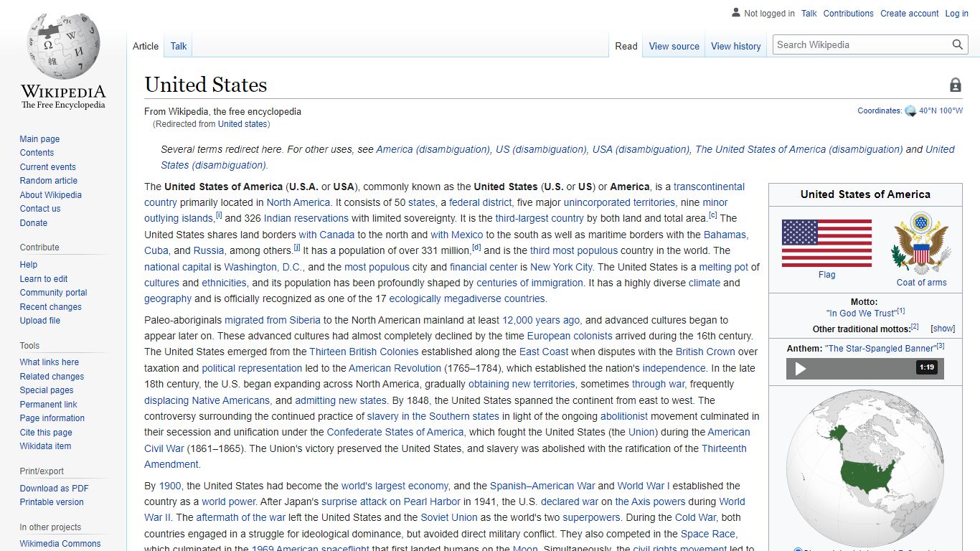Open the United States flag image
980x551 pixels.
826,243
